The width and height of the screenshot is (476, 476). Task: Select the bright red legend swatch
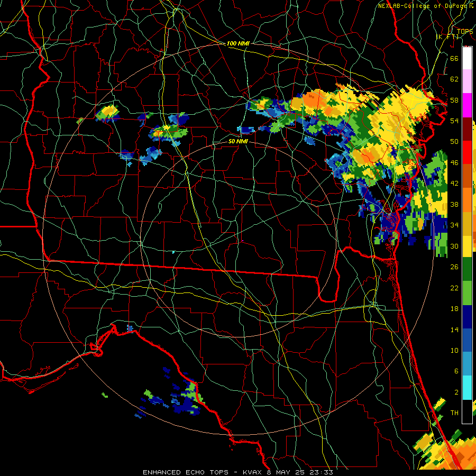[467, 152]
